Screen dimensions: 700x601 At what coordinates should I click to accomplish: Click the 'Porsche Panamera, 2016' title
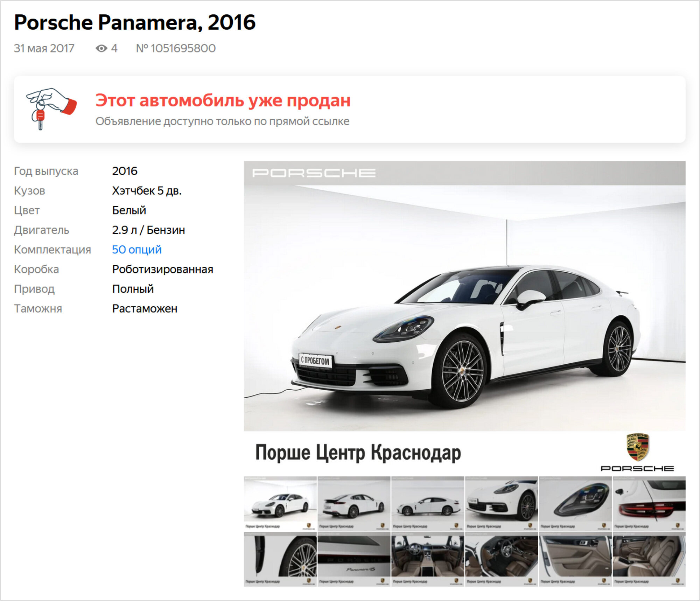(135, 23)
